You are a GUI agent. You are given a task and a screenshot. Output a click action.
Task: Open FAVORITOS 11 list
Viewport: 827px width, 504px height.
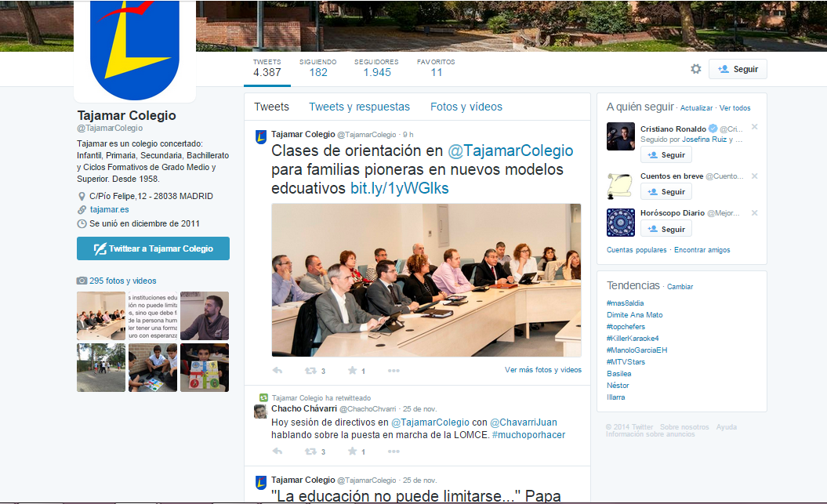[436, 68]
